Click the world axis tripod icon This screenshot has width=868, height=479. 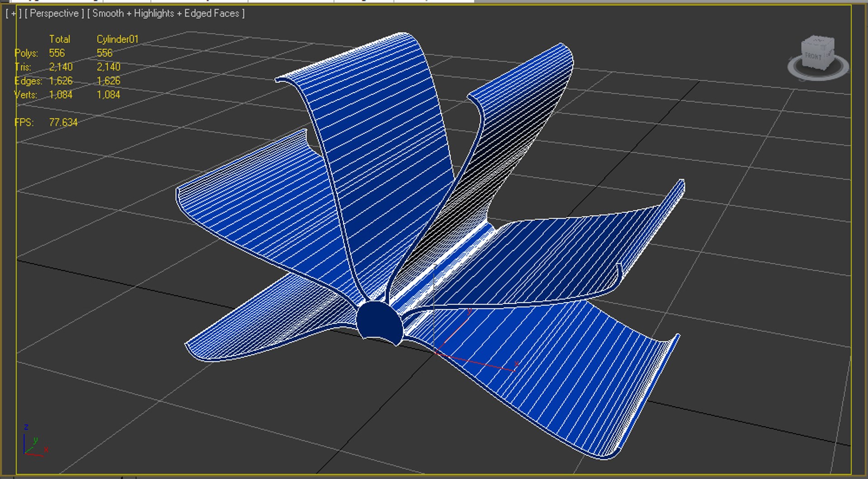point(35,441)
